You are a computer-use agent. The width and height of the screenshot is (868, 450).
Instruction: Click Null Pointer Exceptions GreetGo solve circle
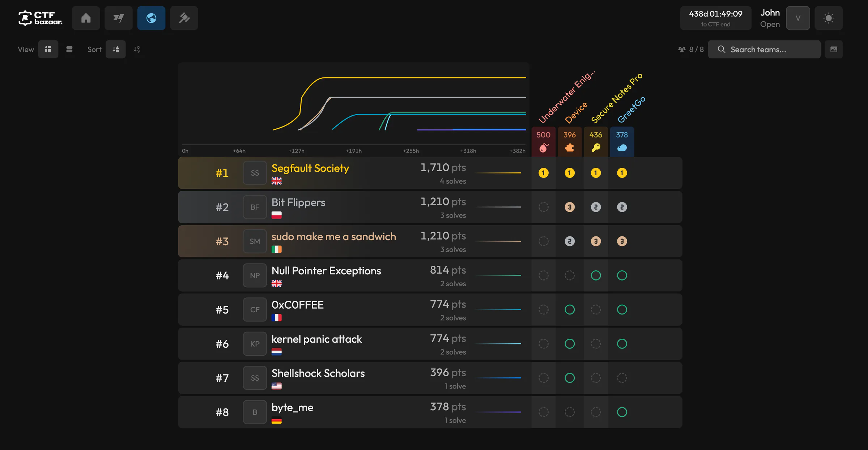click(x=622, y=275)
